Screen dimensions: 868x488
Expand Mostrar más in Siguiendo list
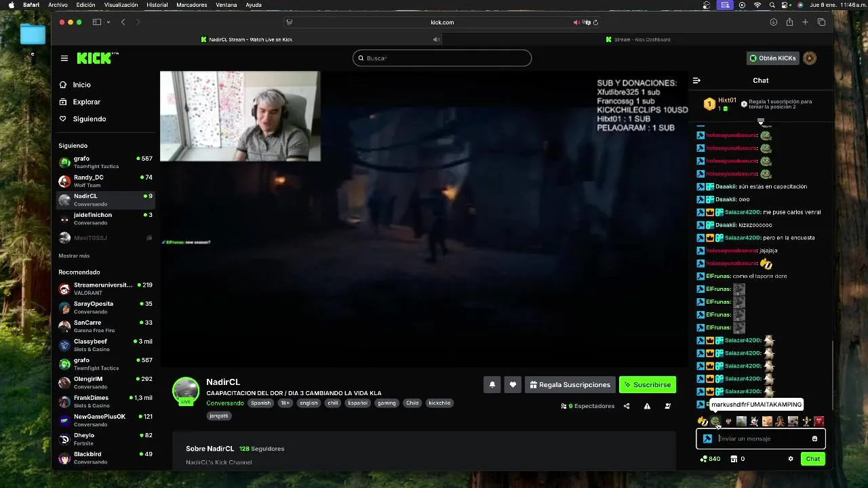[74, 256]
